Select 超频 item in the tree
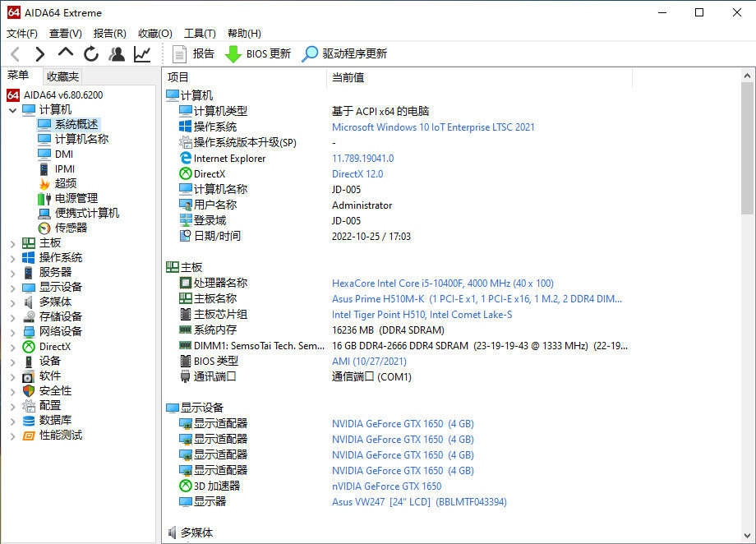The width and height of the screenshot is (756, 544). point(65,183)
